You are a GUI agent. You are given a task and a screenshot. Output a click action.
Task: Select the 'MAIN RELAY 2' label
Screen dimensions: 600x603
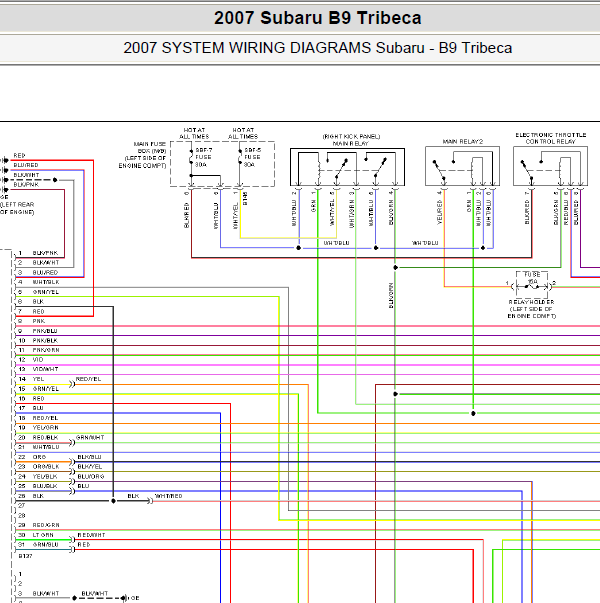[x=463, y=142]
